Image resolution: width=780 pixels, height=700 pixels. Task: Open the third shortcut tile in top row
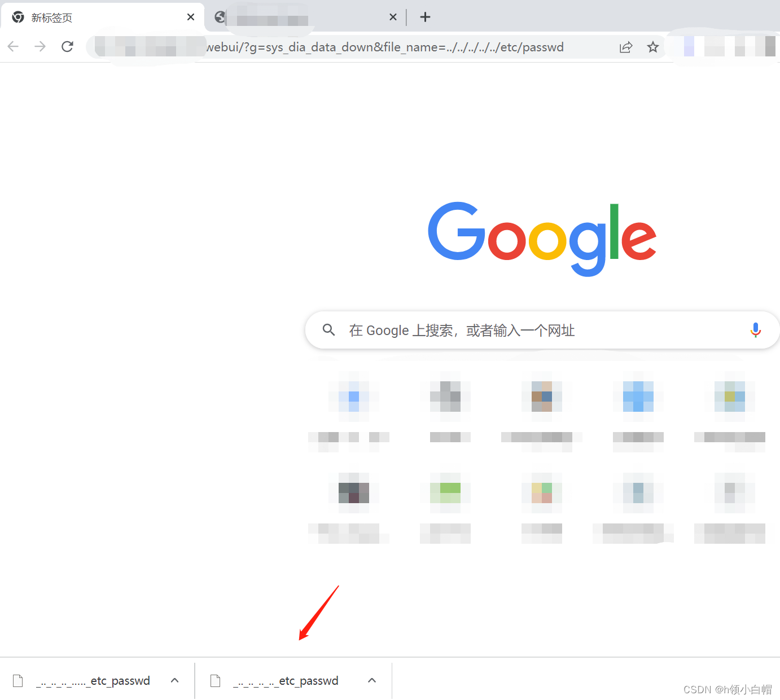[542, 412]
